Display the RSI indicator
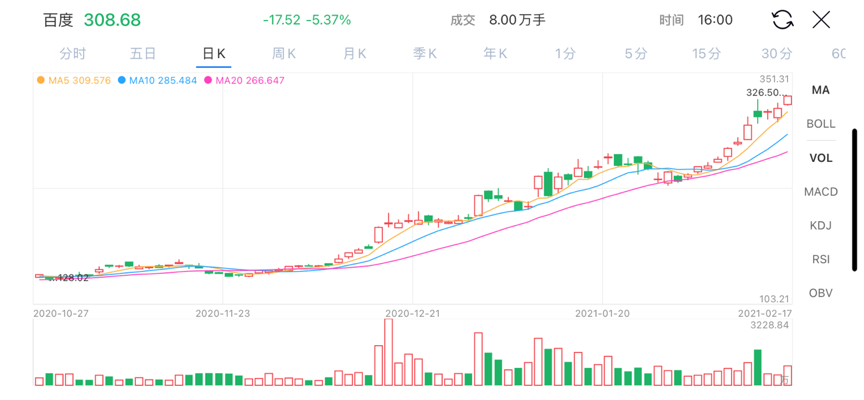 pos(821,260)
